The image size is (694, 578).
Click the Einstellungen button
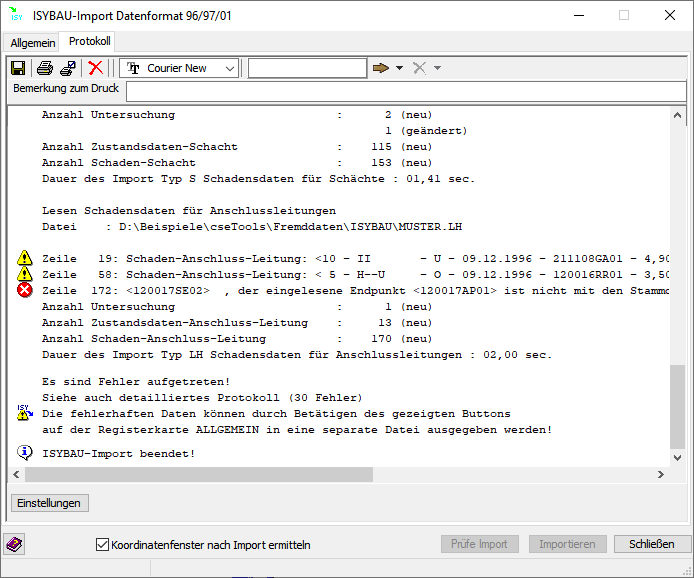pos(50,503)
